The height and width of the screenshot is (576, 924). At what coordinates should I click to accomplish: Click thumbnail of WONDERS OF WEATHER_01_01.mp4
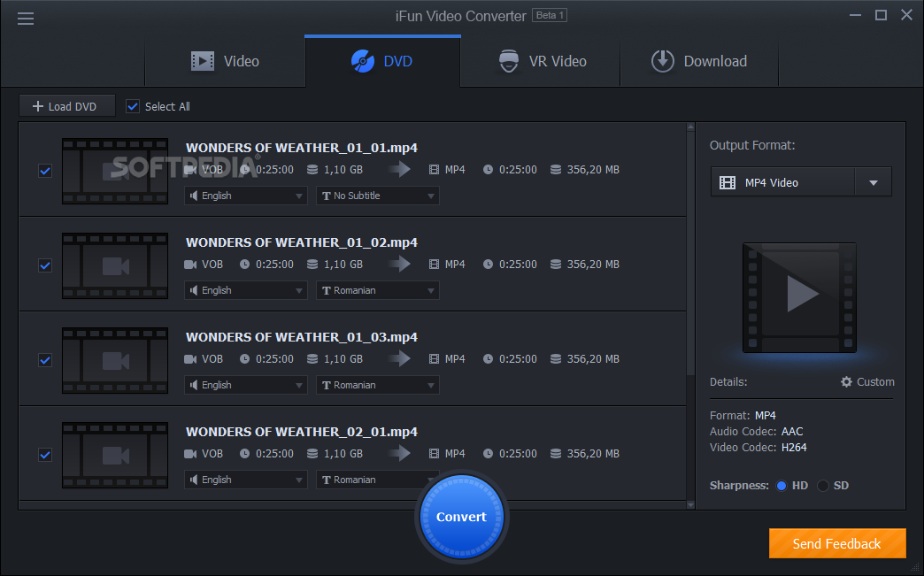pos(115,172)
